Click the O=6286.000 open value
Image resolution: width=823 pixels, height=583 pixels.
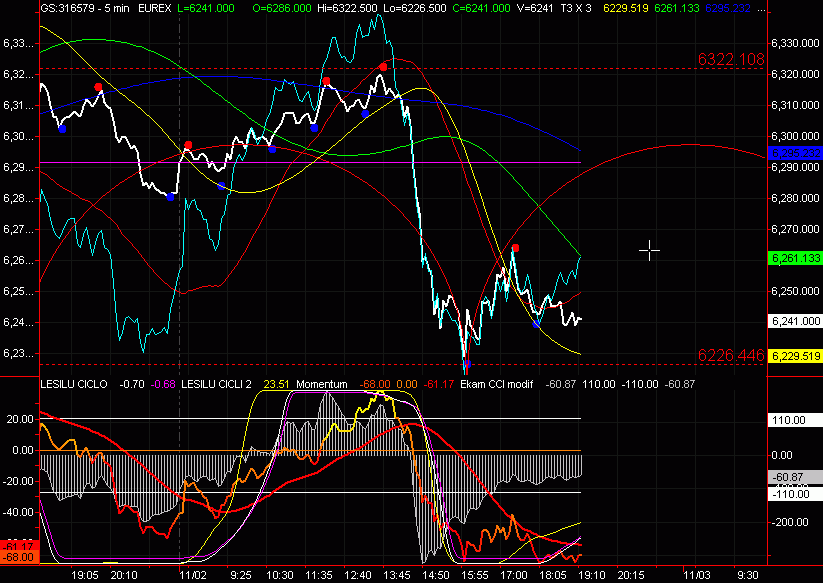point(282,8)
